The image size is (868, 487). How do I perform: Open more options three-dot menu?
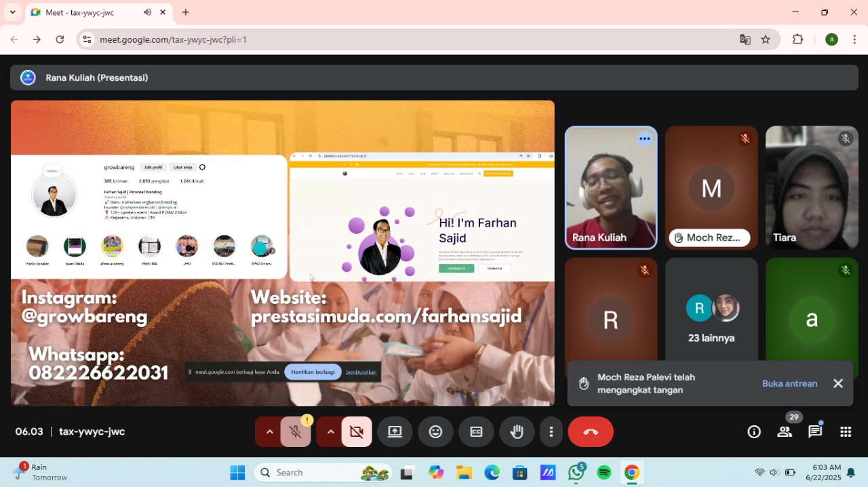tap(551, 432)
